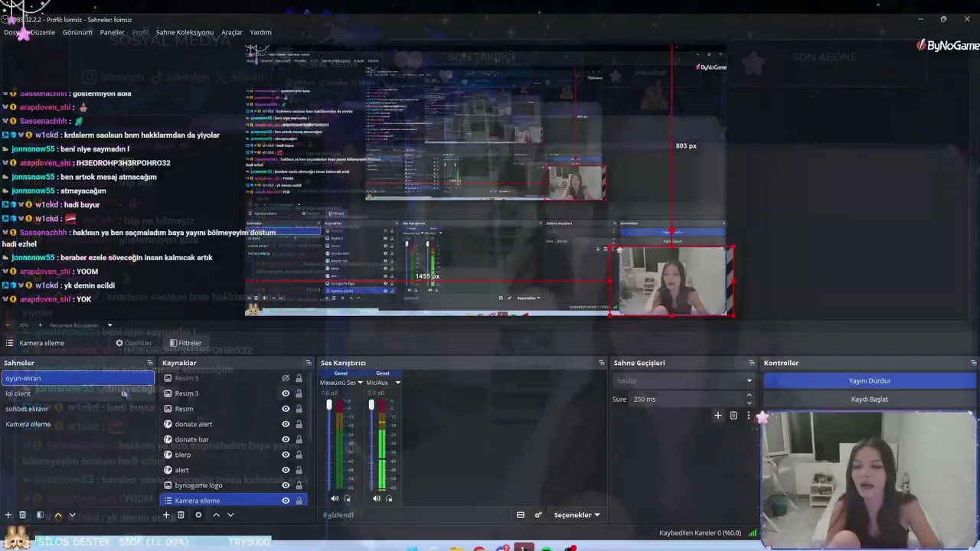Undock the Sahneler panel

click(150, 363)
